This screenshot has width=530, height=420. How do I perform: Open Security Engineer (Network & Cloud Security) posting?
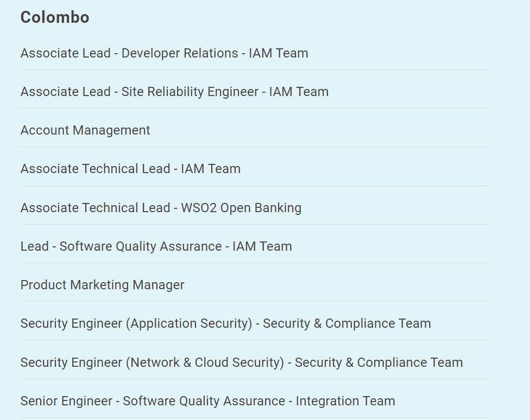pyautogui.click(x=242, y=362)
